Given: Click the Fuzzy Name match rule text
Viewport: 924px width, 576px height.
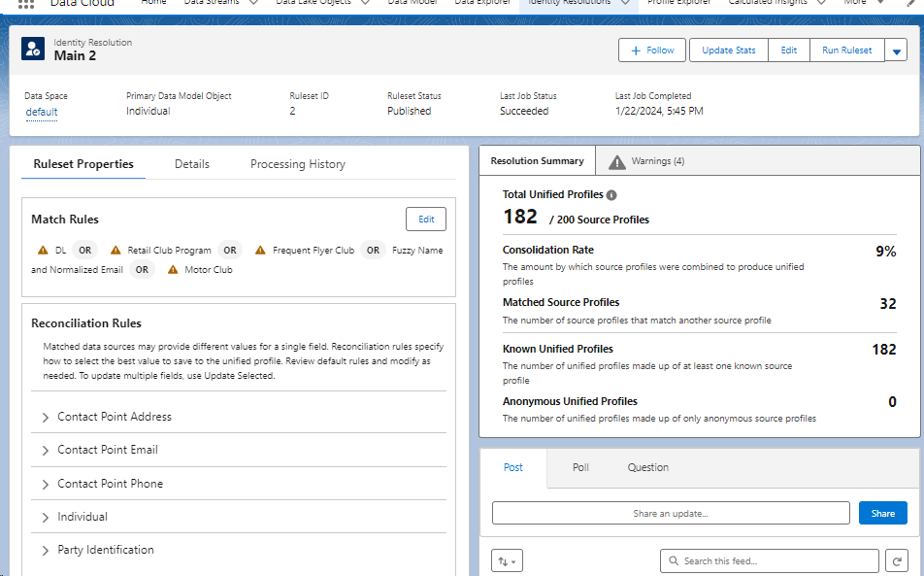Looking at the screenshot, I should click(x=417, y=251).
